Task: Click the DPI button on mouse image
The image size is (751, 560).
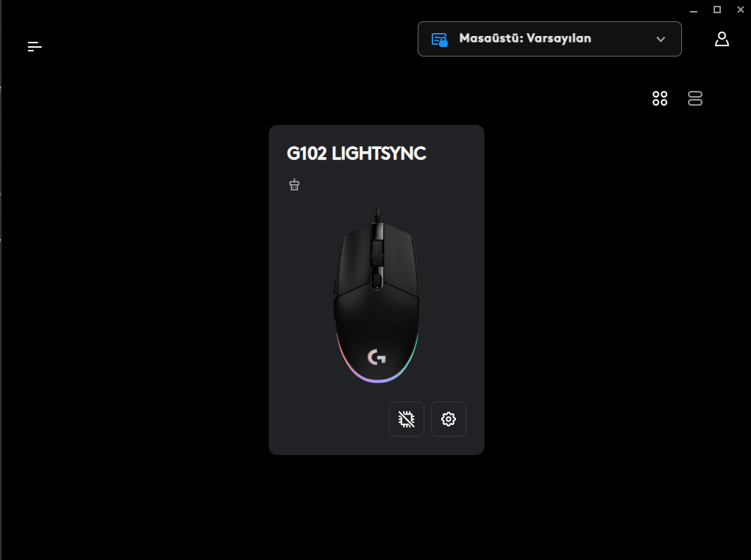Action: click(x=377, y=280)
